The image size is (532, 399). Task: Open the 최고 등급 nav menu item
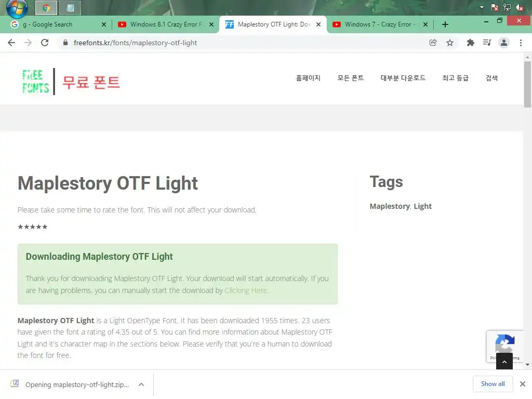[455, 78]
